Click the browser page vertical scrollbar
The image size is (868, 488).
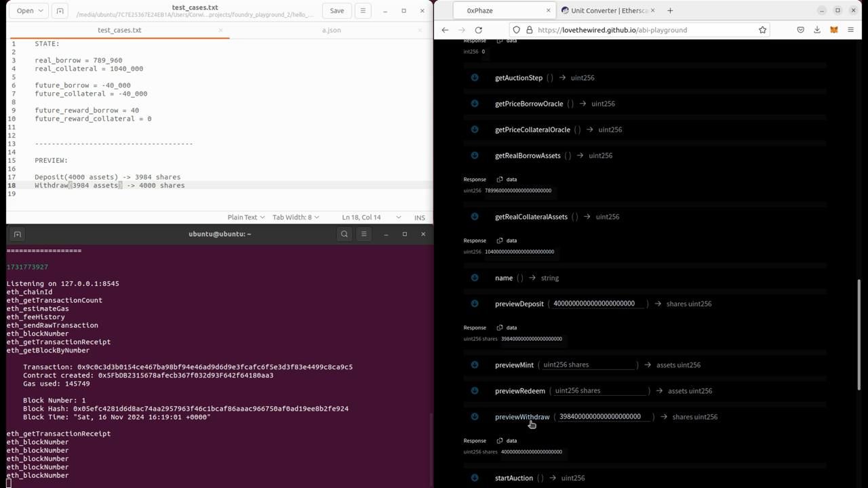(859, 335)
